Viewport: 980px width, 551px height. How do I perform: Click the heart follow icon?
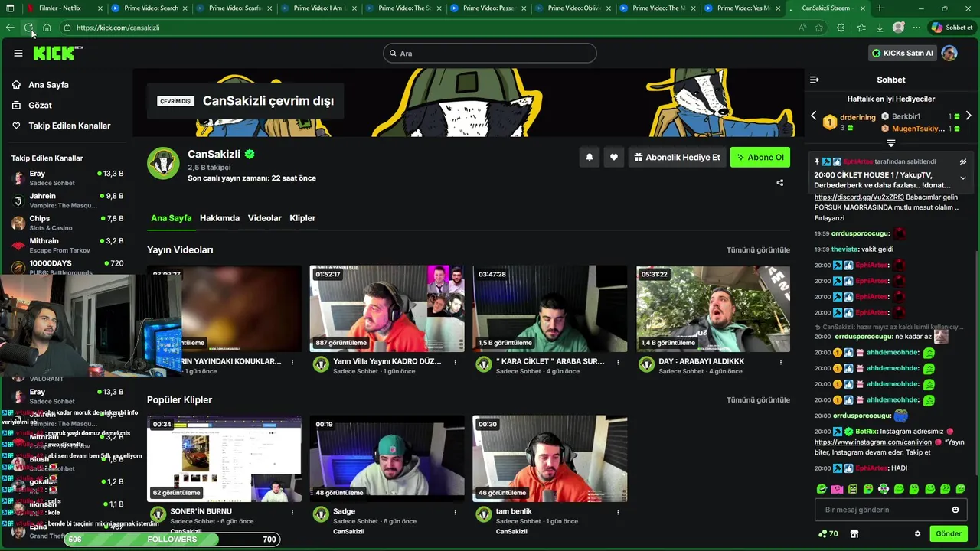coord(614,158)
